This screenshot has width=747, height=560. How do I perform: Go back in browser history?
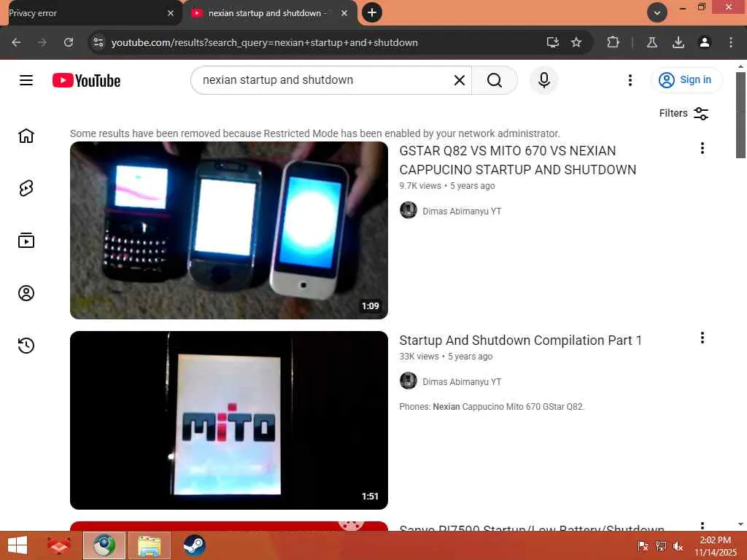[16, 42]
